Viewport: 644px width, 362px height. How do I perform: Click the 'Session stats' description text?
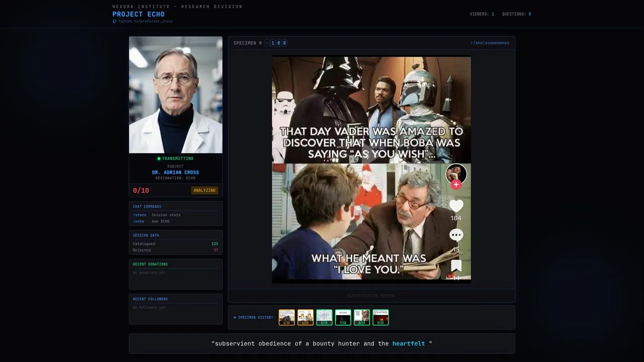(x=166, y=215)
